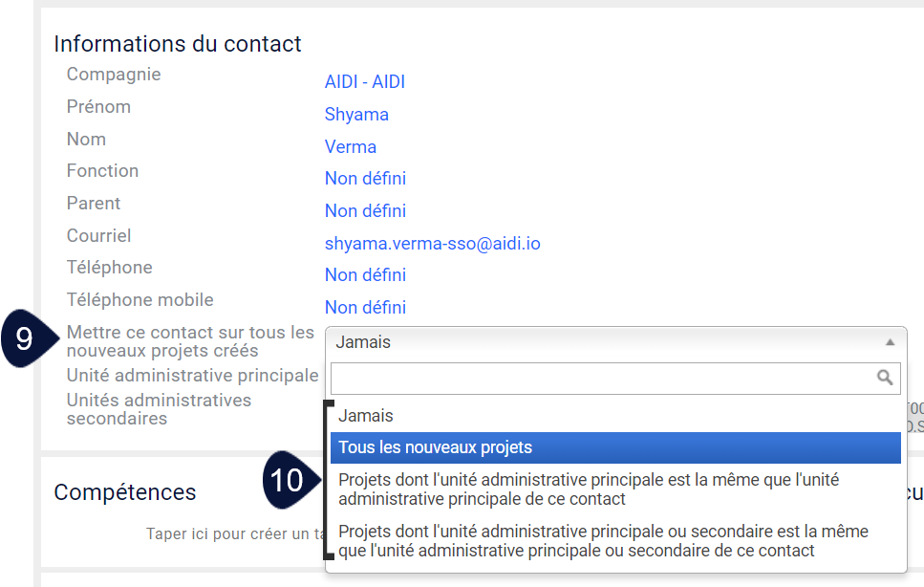Click the Téléphone mobile Non défini value
Image resolution: width=924 pixels, height=587 pixels.
pyautogui.click(x=365, y=308)
